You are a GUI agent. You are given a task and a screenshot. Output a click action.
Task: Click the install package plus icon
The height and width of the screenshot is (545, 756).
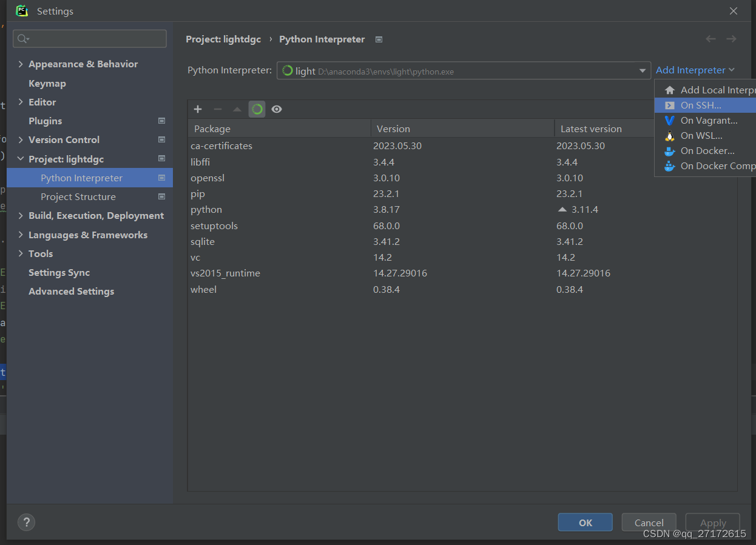pos(198,109)
